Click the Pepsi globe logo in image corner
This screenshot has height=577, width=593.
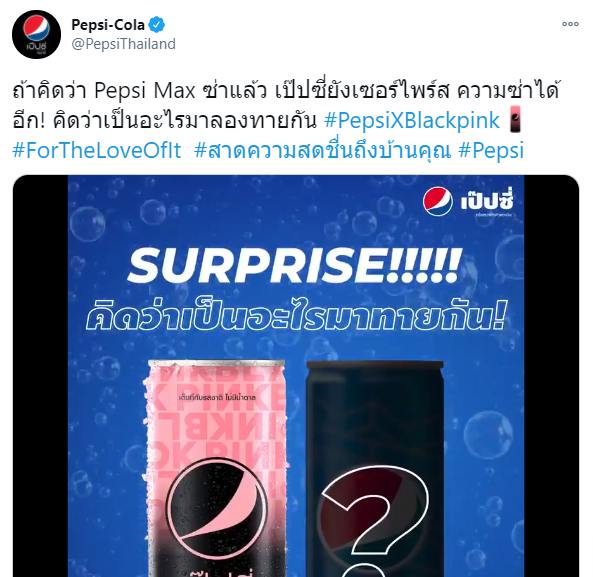(438, 202)
